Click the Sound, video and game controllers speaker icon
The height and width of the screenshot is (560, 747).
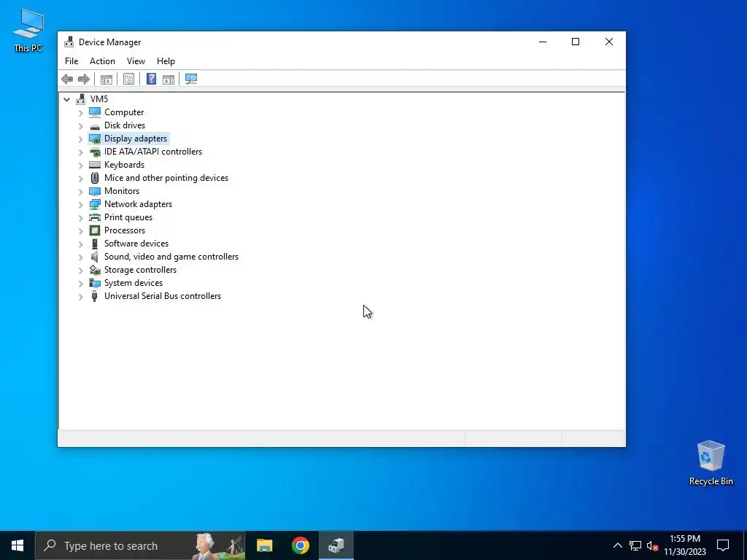tap(95, 257)
